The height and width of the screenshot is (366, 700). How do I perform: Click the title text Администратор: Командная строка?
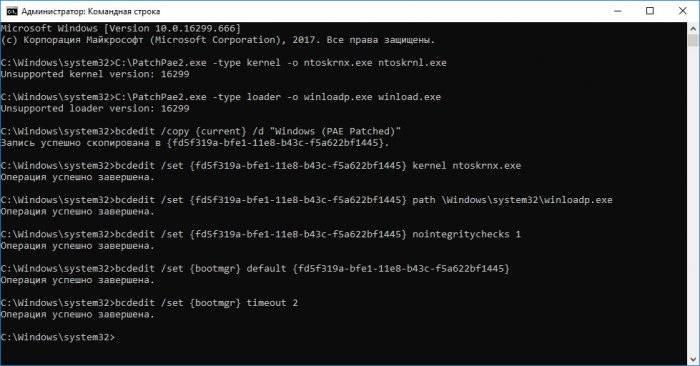pos(91,11)
